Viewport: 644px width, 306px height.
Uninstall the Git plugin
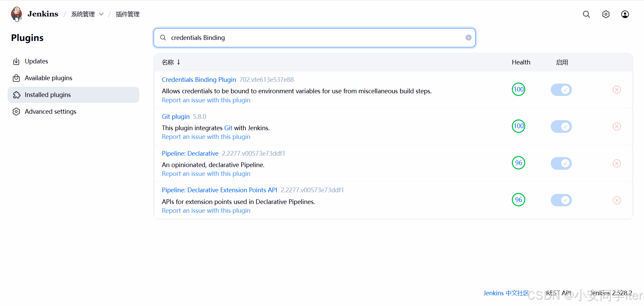click(x=617, y=126)
